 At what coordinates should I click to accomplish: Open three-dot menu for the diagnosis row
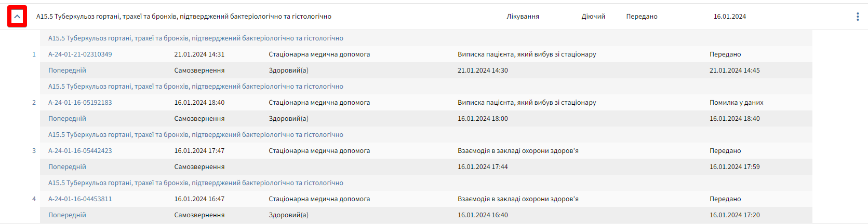(857, 17)
